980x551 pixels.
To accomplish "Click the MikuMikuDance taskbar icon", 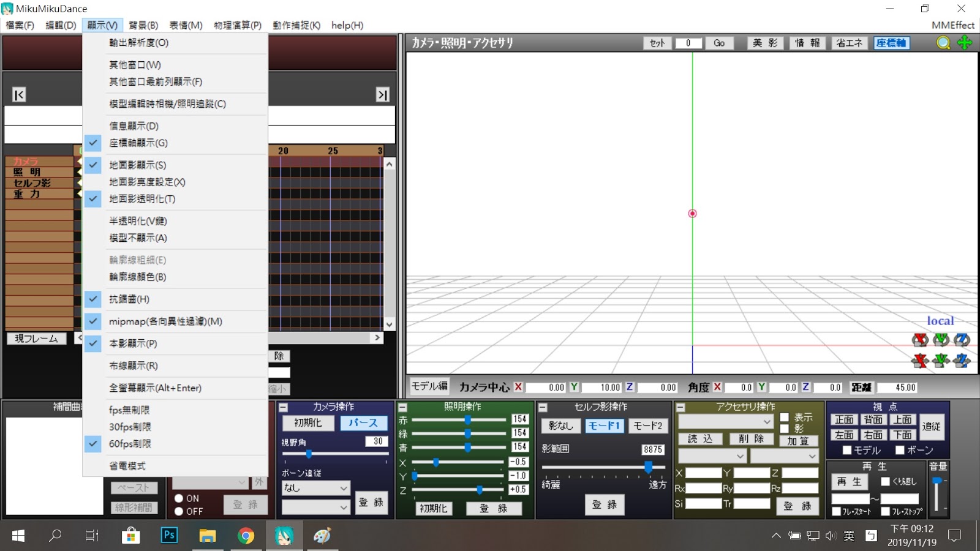I will [284, 536].
